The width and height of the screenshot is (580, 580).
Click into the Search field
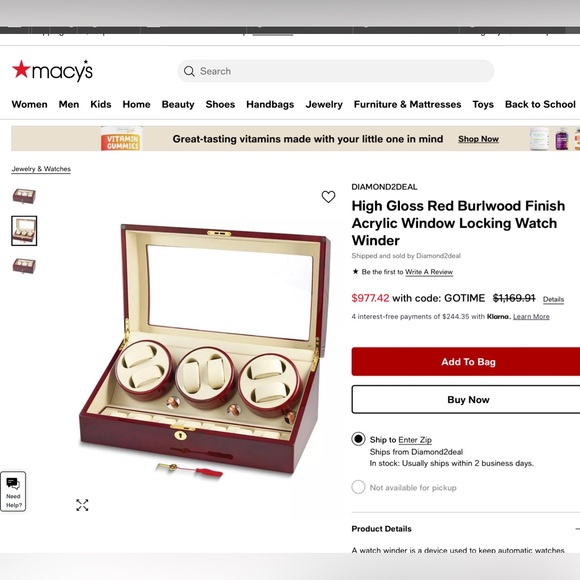click(335, 71)
